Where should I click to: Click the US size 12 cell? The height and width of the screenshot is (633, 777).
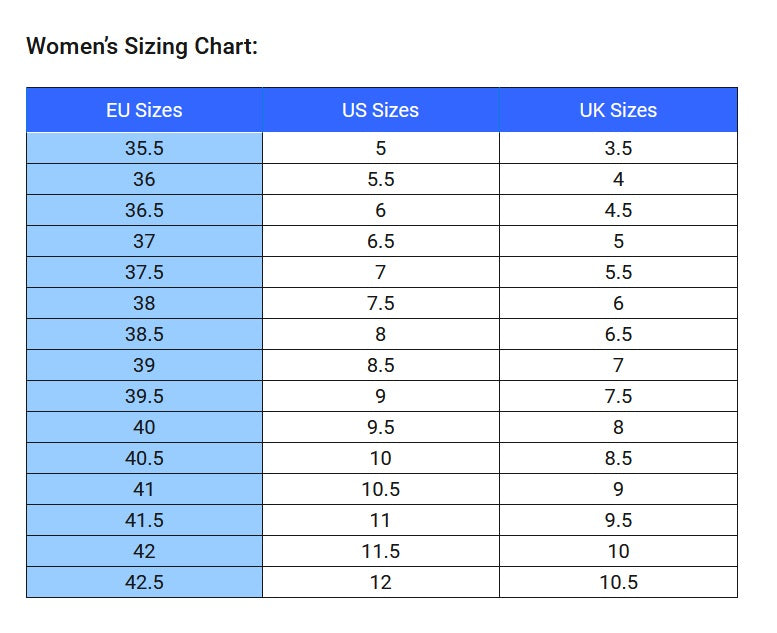(380, 582)
